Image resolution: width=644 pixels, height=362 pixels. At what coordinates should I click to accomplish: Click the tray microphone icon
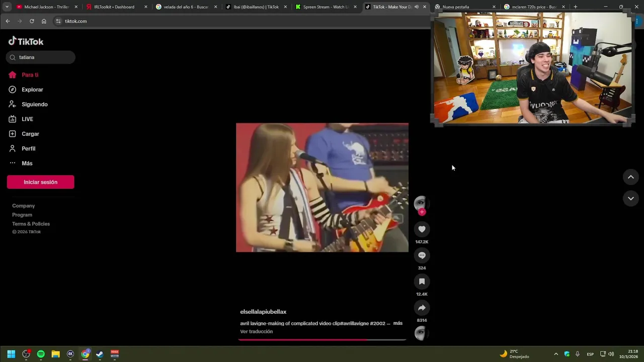[x=578, y=354]
